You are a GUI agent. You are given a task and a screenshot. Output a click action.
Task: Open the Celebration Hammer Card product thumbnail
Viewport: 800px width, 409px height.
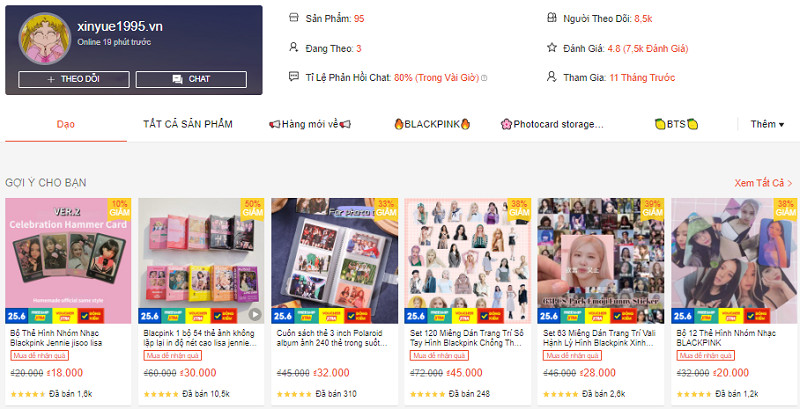(x=68, y=261)
